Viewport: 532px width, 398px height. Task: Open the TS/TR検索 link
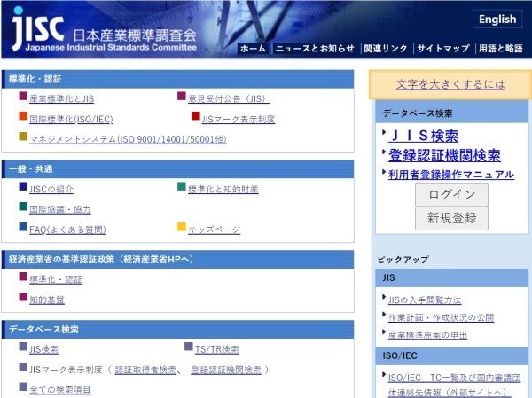pos(217,349)
